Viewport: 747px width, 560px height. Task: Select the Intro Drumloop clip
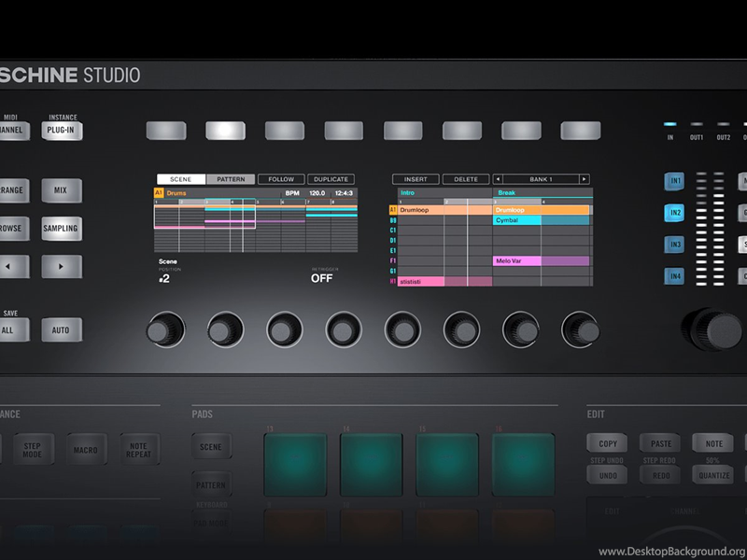click(445, 210)
